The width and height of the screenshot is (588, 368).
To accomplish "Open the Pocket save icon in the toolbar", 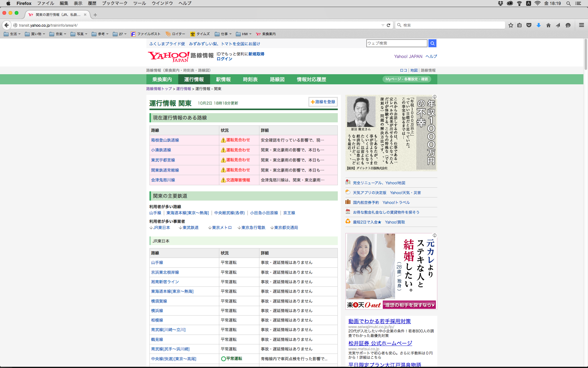I will tap(529, 25).
